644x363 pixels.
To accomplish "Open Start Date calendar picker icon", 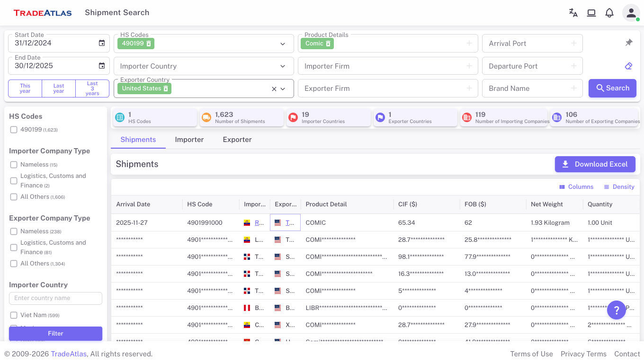I will 102,43.
